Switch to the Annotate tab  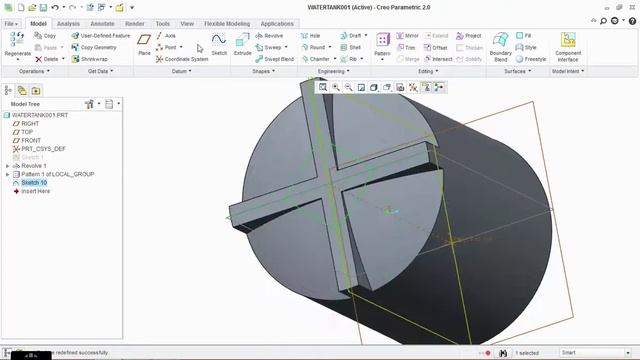click(102, 24)
